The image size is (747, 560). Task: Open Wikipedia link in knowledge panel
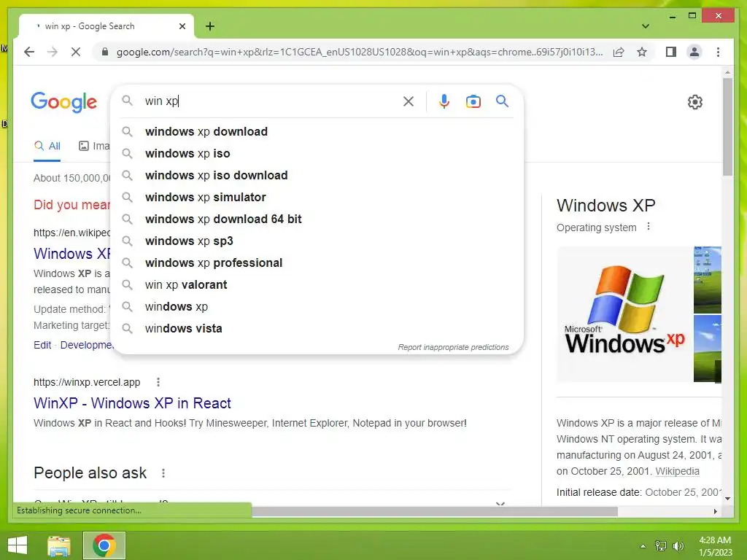pyautogui.click(x=677, y=472)
